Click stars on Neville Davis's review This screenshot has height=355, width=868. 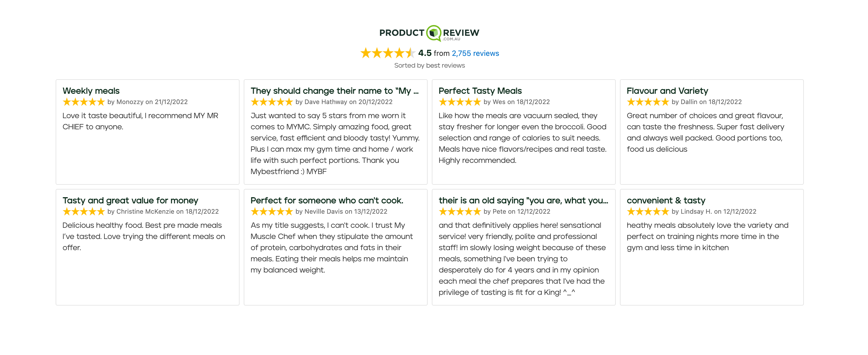coord(271,211)
